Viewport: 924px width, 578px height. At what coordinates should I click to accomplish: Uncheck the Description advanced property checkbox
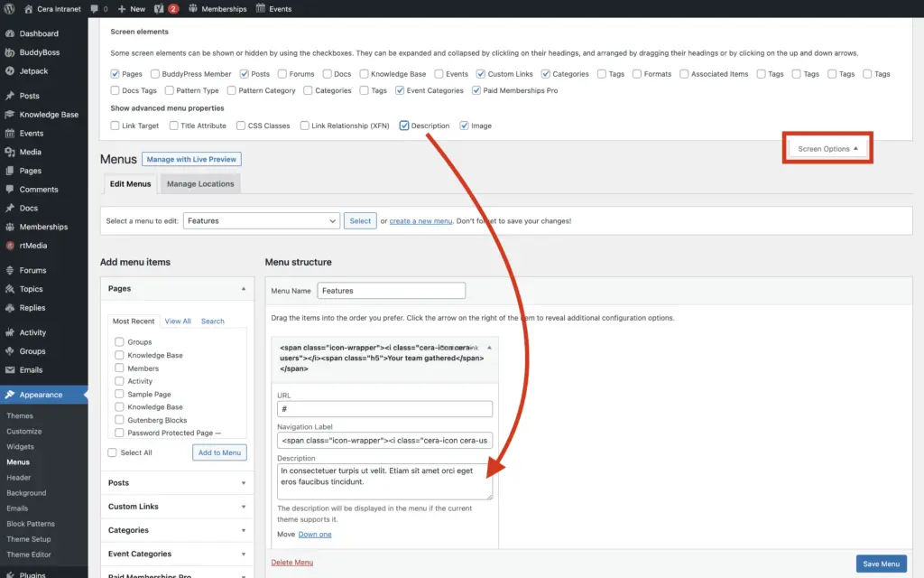404,126
